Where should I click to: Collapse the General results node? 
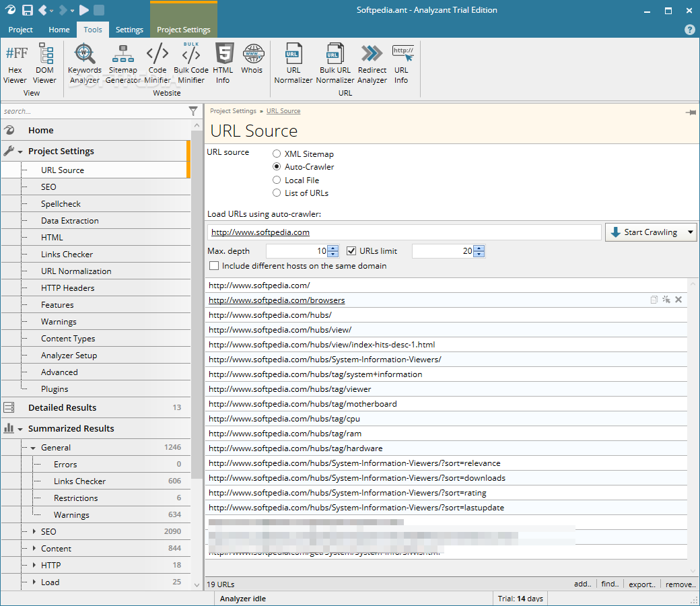(33, 448)
